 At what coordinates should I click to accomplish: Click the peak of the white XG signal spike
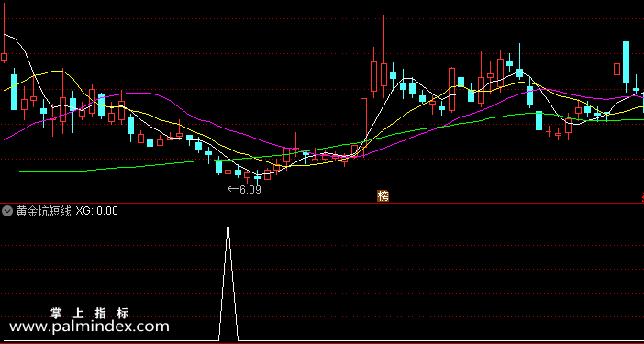[x=228, y=223]
